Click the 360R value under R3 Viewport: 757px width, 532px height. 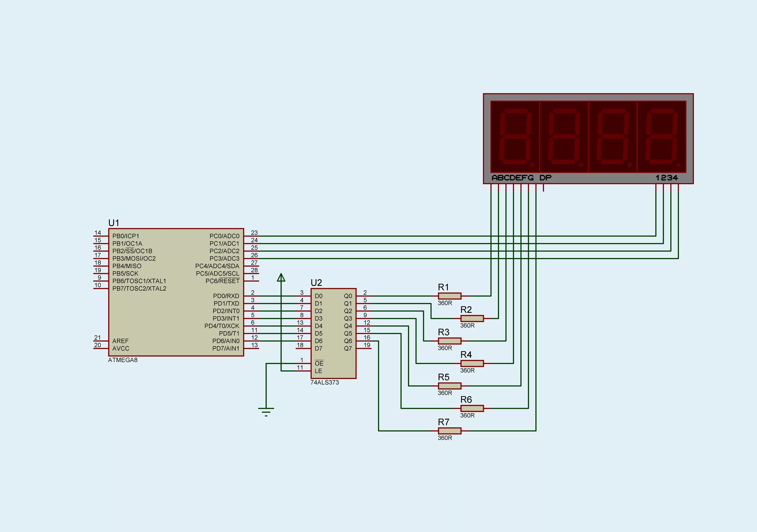445,348
